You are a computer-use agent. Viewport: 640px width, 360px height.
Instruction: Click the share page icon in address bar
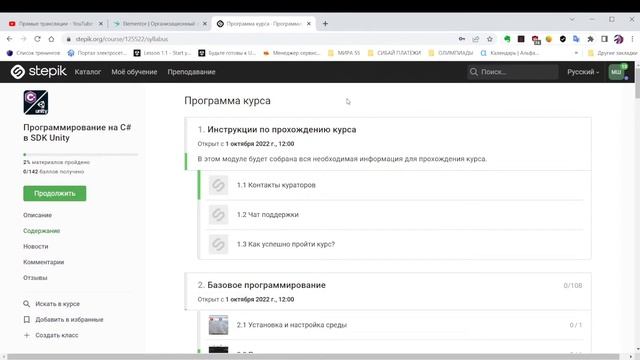tap(476, 39)
